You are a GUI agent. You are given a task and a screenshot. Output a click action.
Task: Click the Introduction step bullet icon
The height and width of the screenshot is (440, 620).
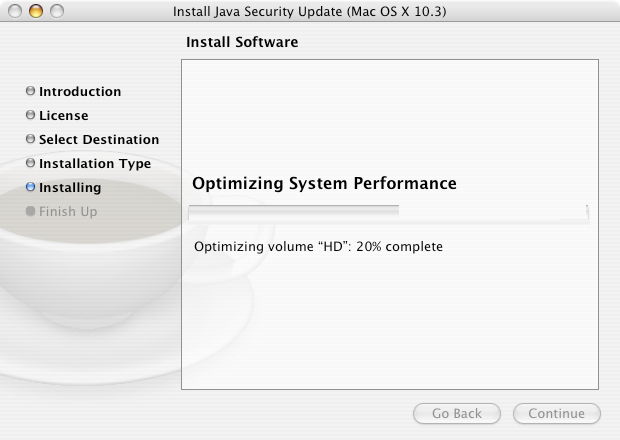click(30, 92)
